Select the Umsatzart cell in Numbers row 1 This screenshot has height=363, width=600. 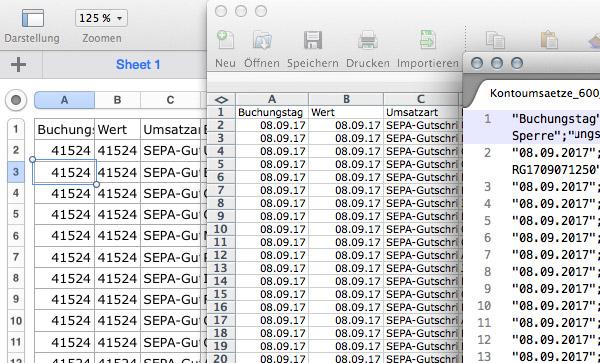(x=171, y=129)
